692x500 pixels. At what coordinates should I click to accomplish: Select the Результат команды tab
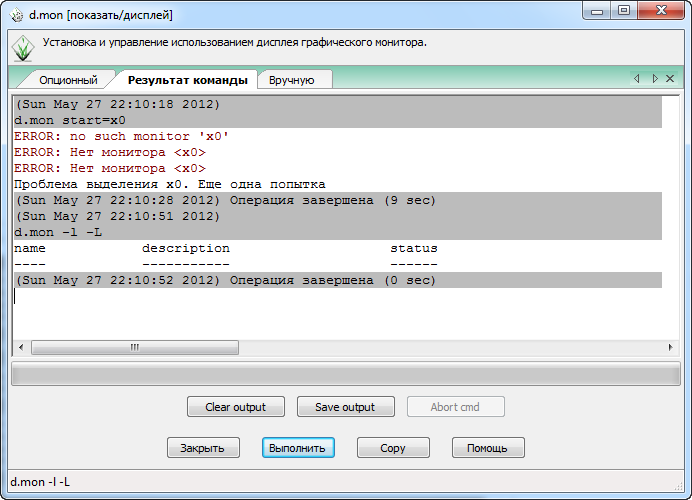click(187, 80)
